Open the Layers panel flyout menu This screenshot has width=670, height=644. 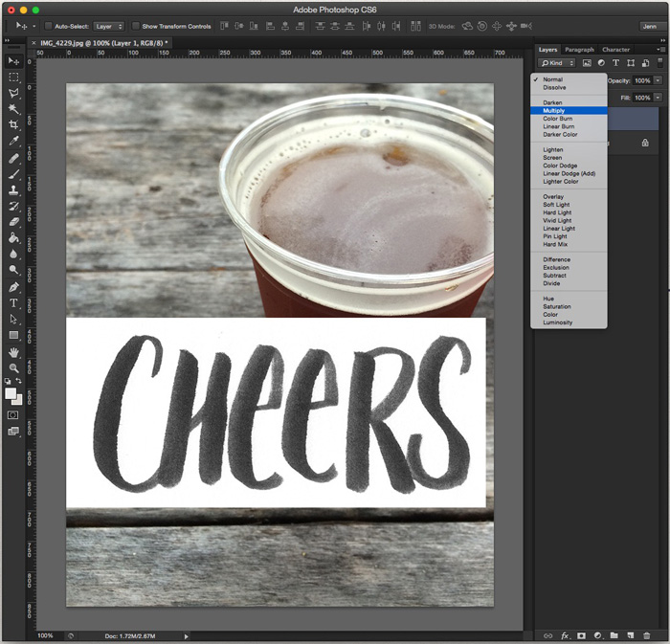pos(661,50)
